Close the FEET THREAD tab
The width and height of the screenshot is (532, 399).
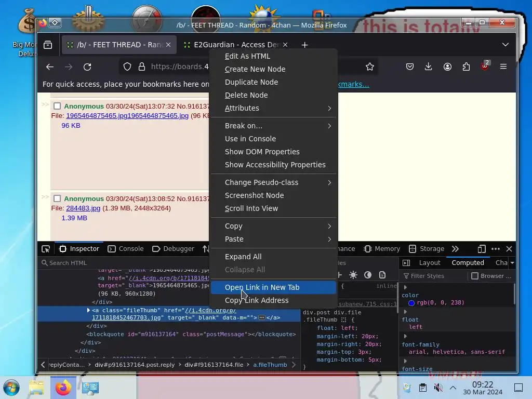(x=168, y=45)
